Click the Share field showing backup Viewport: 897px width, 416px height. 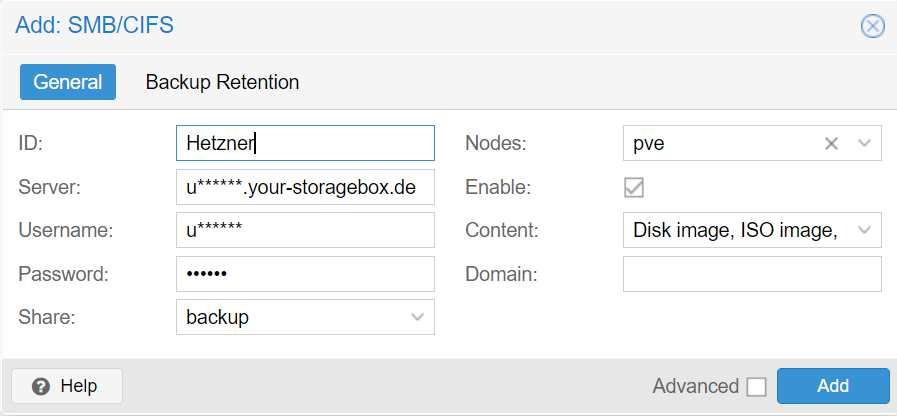[x=305, y=317]
